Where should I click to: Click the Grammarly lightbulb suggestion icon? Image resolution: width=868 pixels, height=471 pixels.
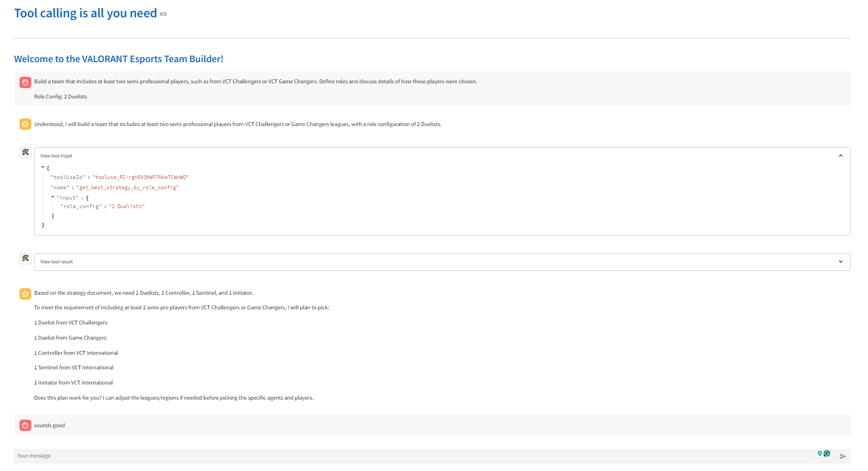(x=819, y=454)
